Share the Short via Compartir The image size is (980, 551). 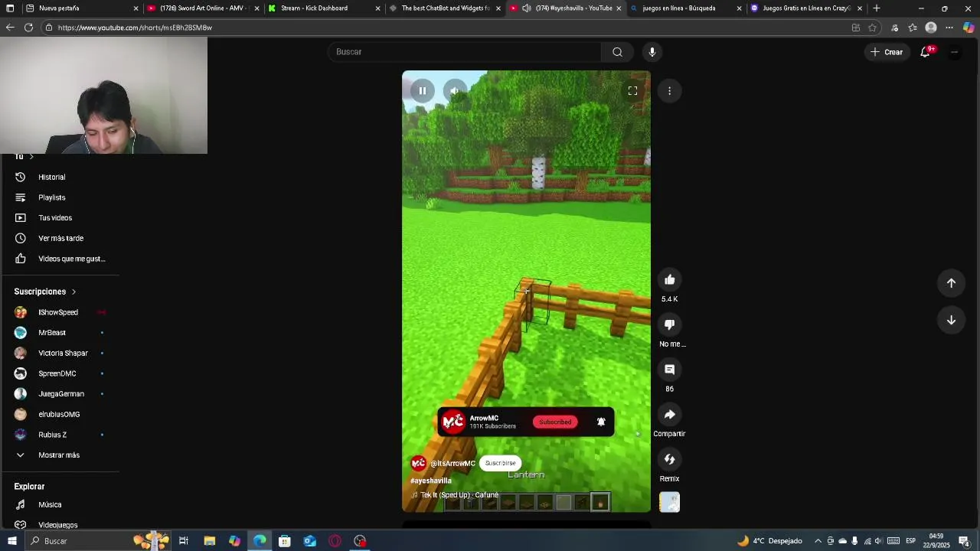(x=669, y=415)
